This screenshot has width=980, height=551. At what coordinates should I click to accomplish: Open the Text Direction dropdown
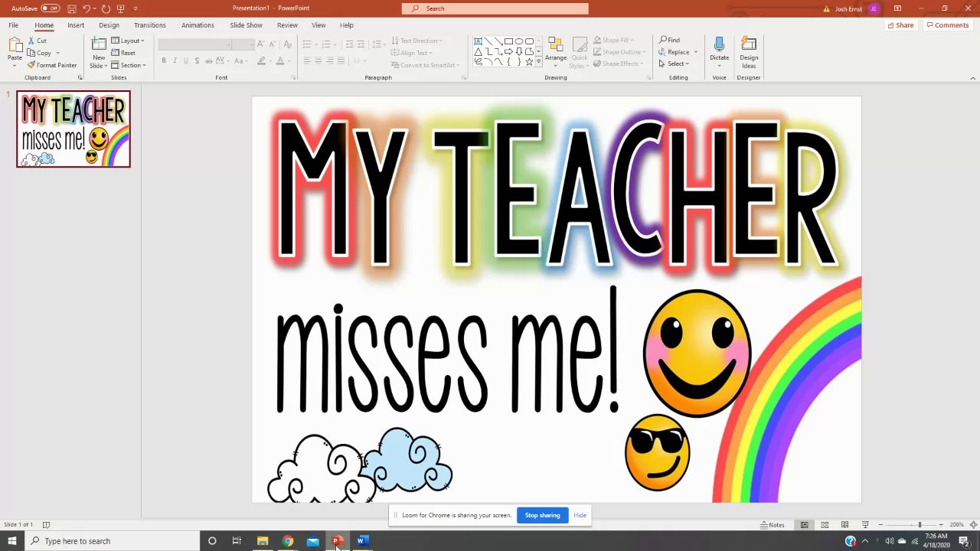click(x=417, y=41)
